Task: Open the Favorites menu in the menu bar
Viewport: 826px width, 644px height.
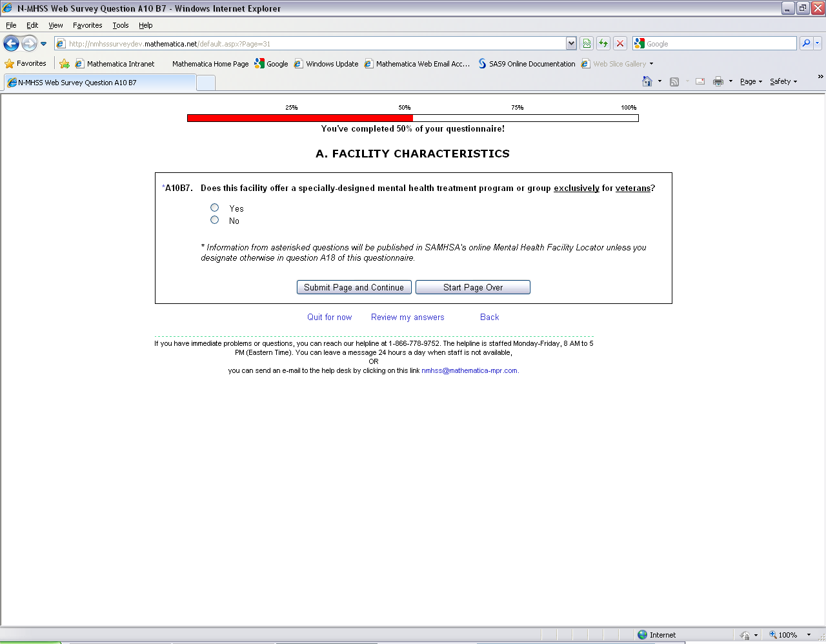Action: click(87, 25)
